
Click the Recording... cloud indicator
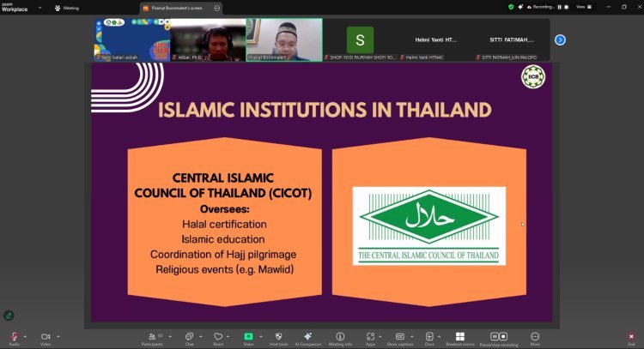tap(540, 7)
